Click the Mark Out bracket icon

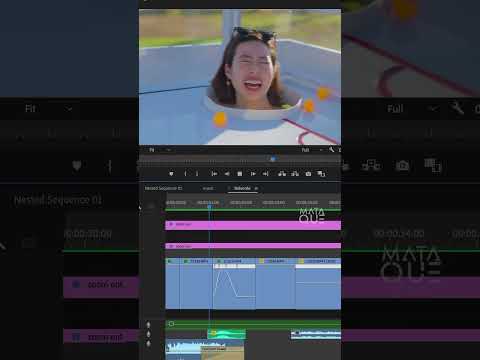click(x=197, y=174)
